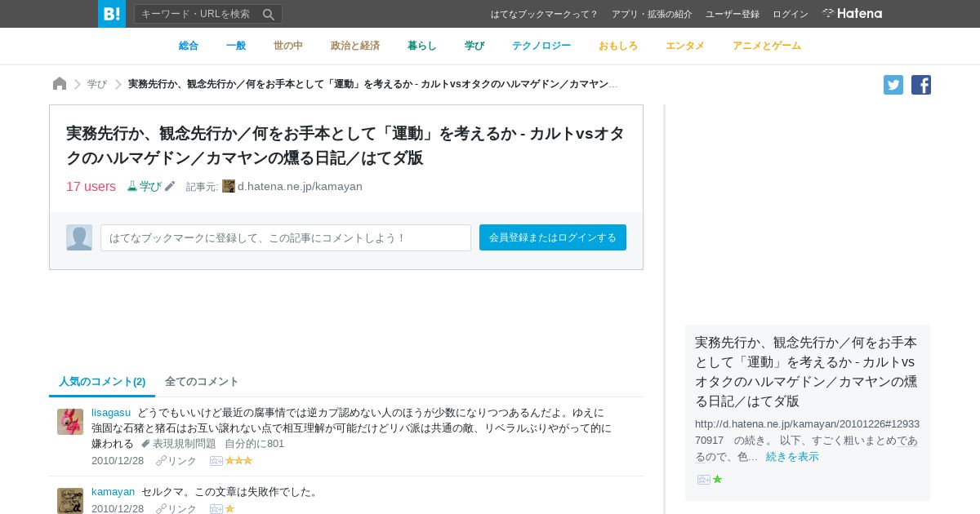The image size is (980, 514).
Task: Click the search magnifier icon
Action: tap(269, 14)
